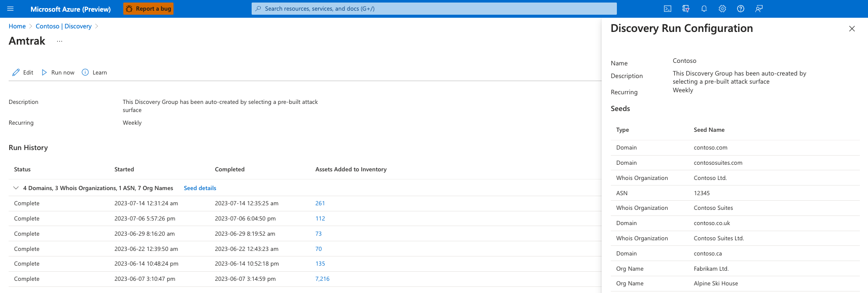Viewport: 868px width, 293px height.
Task: Click the Report a bug button
Action: click(148, 9)
